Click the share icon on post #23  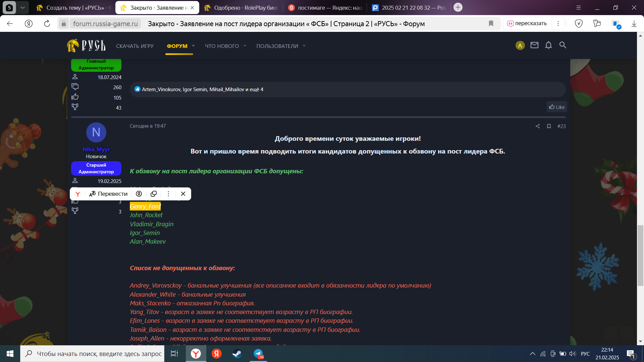(538, 126)
